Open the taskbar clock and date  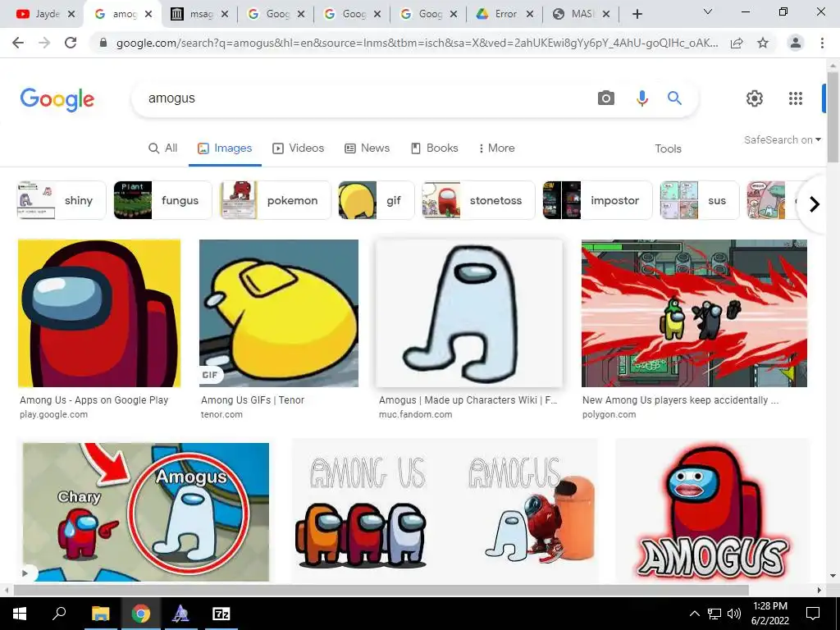click(770, 614)
